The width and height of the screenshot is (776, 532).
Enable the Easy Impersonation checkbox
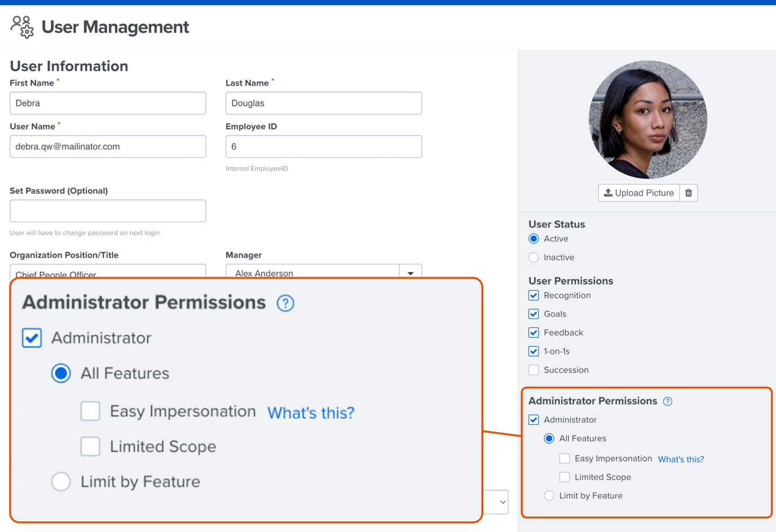[90, 411]
